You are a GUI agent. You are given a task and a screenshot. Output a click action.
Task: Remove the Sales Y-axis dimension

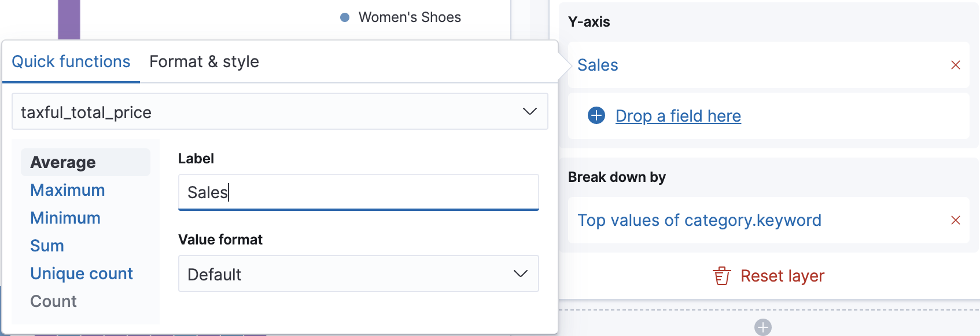[955, 65]
